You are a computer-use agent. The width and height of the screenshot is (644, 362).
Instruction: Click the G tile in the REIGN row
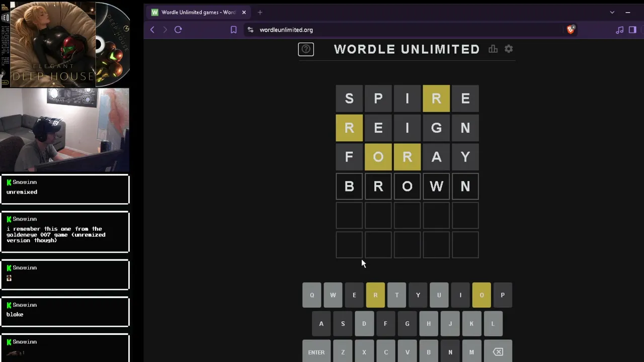coord(436,128)
